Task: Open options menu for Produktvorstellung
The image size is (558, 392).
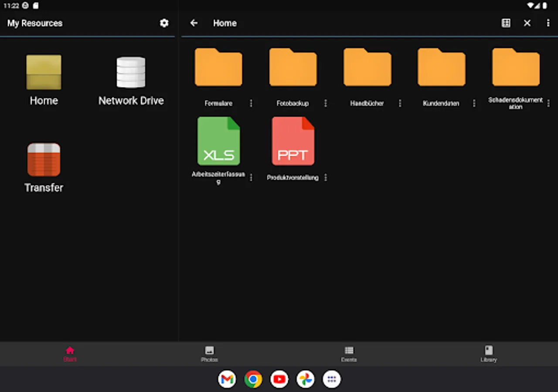Action: (326, 178)
